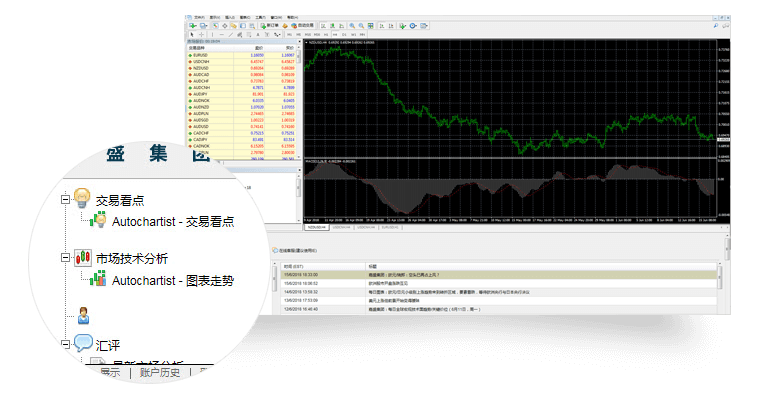Switch timeframe to M15
Image resolution: width=770 pixels, height=400 pixels.
pos(307,34)
